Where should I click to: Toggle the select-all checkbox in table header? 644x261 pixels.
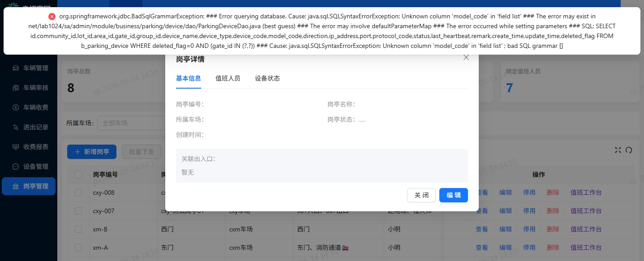point(78,175)
